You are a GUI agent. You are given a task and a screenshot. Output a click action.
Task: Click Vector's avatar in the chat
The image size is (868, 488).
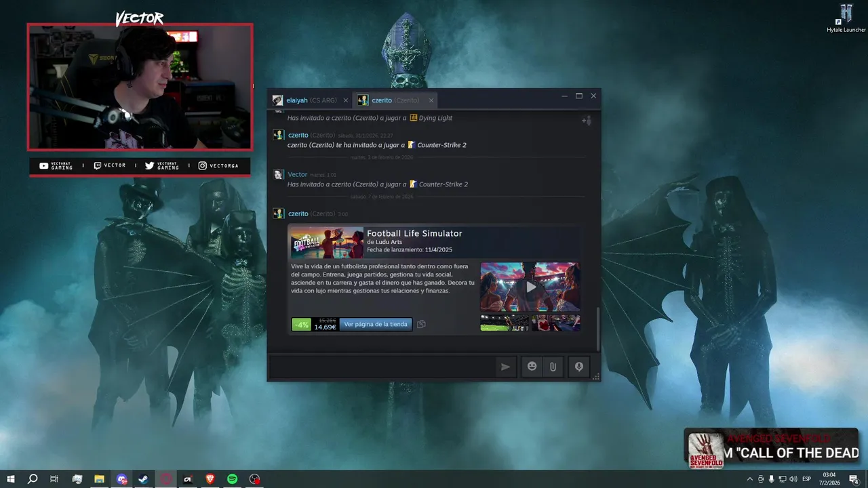coord(278,174)
